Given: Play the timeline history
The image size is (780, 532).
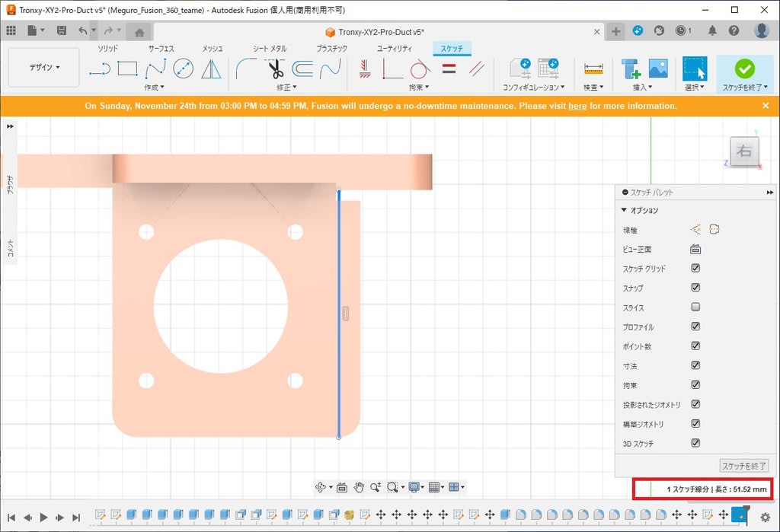Looking at the screenshot, I should [43, 518].
